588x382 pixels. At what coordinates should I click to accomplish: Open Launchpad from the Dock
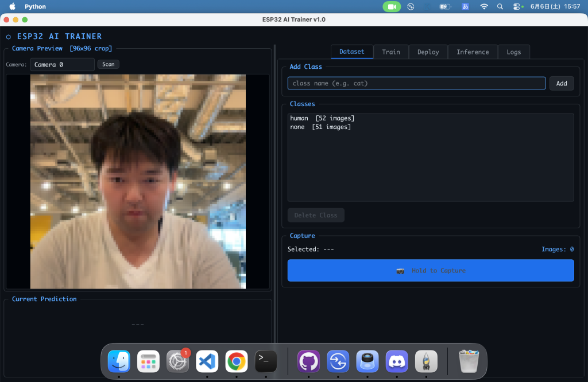148,361
